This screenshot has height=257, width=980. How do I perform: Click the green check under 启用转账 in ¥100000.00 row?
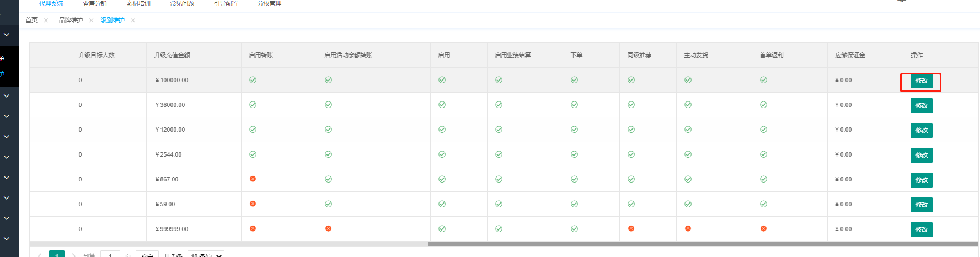tap(253, 80)
